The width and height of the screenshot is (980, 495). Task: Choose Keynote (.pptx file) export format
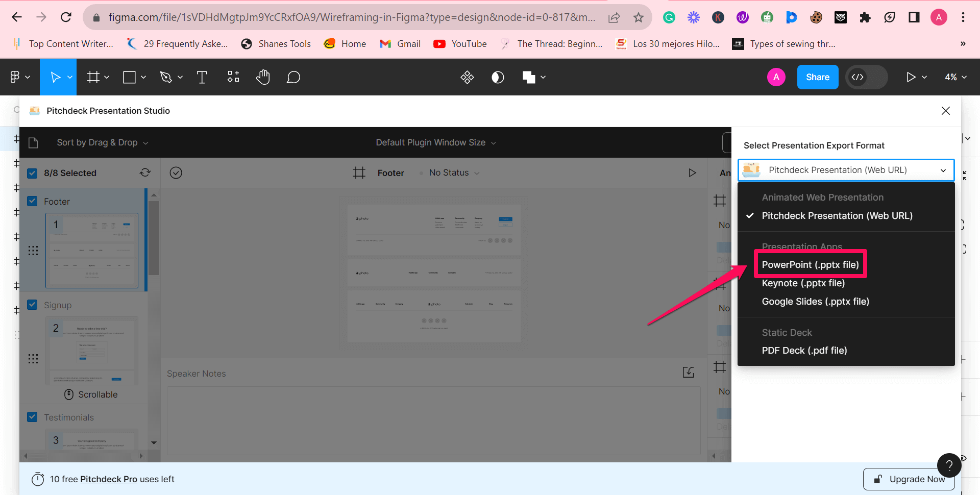(x=803, y=283)
